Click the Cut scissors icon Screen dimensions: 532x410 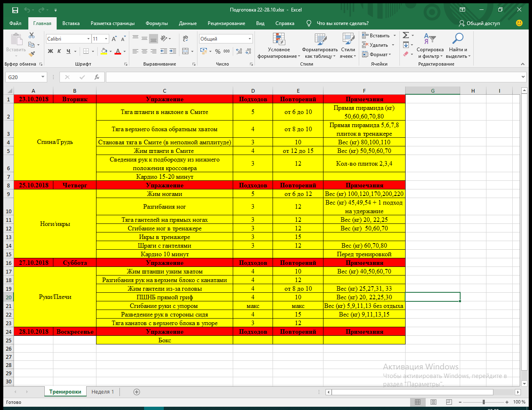click(32, 36)
